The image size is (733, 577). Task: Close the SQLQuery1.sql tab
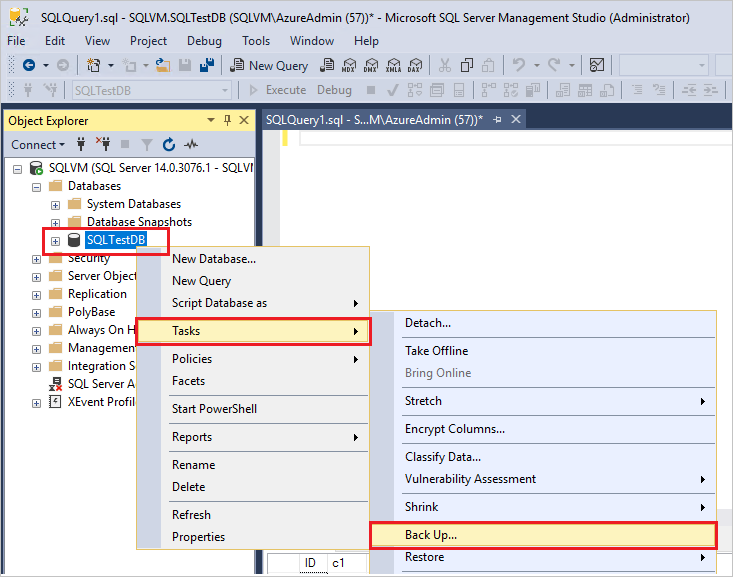[516, 120]
